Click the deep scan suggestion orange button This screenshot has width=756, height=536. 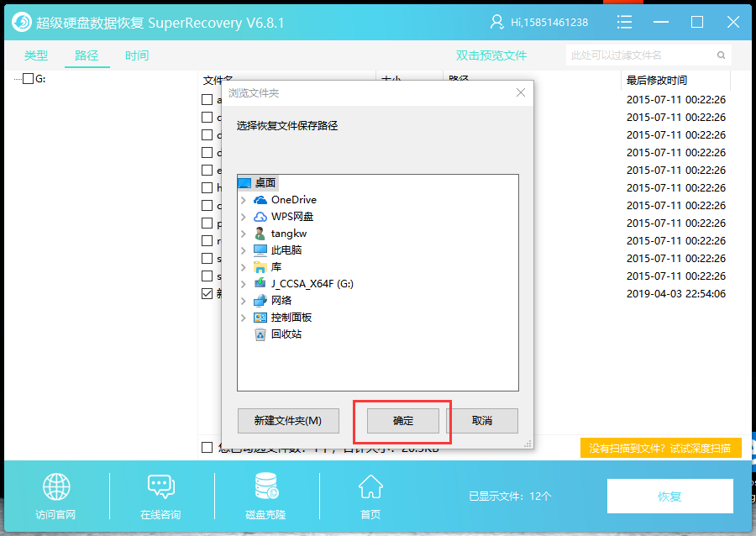pyautogui.click(x=660, y=449)
